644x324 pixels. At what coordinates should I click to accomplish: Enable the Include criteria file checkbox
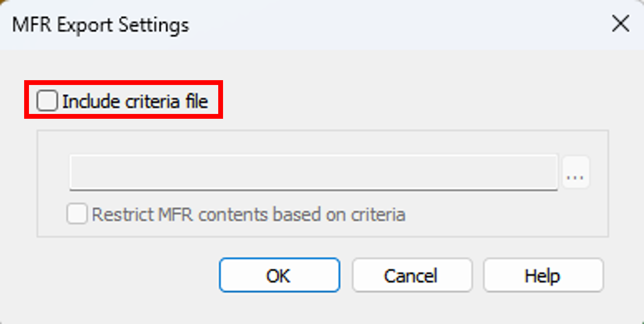point(47,101)
